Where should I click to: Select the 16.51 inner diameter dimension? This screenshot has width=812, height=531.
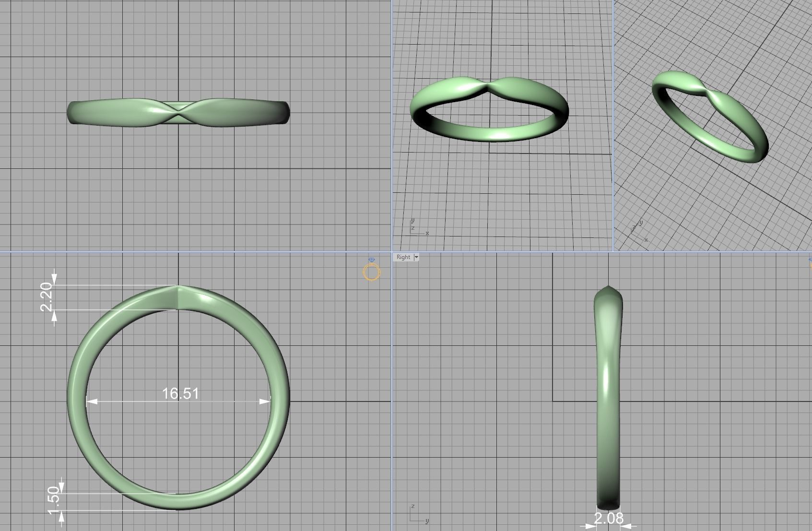point(180,393)
